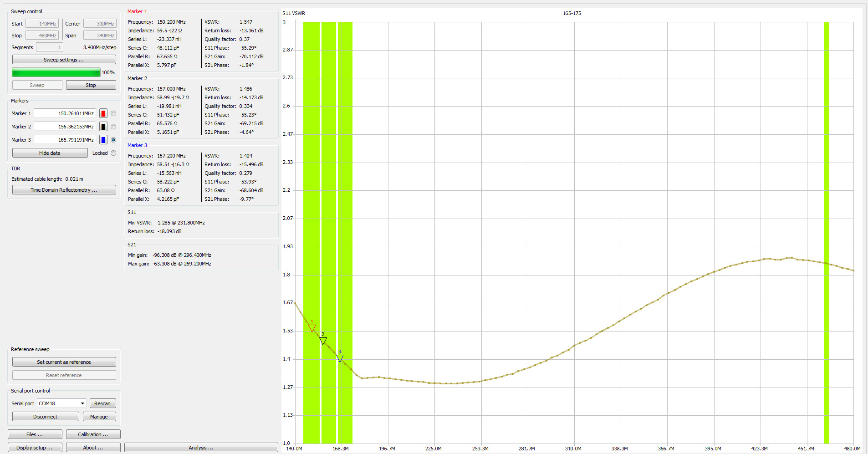Click the Hide data button
Viewport: 868px width, 454px height.
[x=50, y=153]
